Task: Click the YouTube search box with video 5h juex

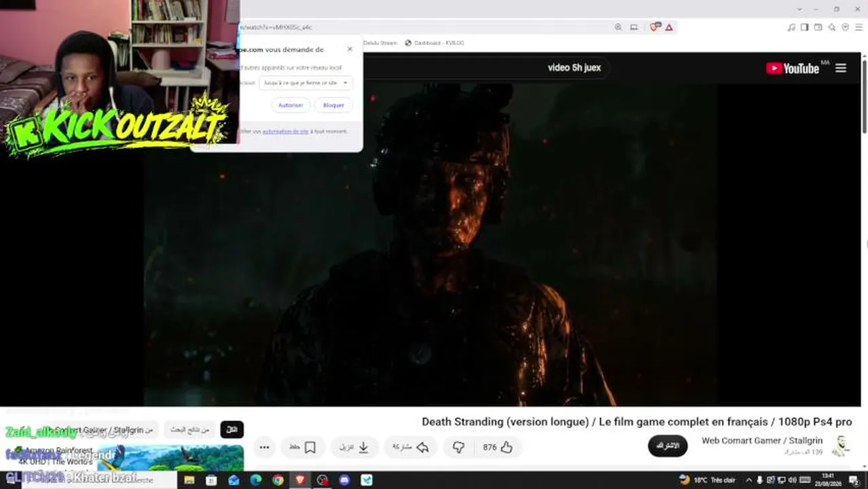Action: tap(574, 68)
